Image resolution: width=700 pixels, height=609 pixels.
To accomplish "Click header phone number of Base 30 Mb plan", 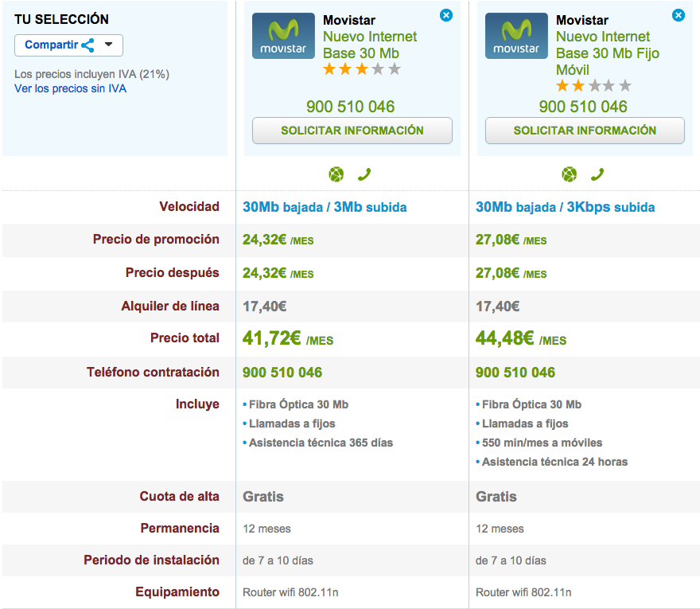I will [x=351, y=107].
